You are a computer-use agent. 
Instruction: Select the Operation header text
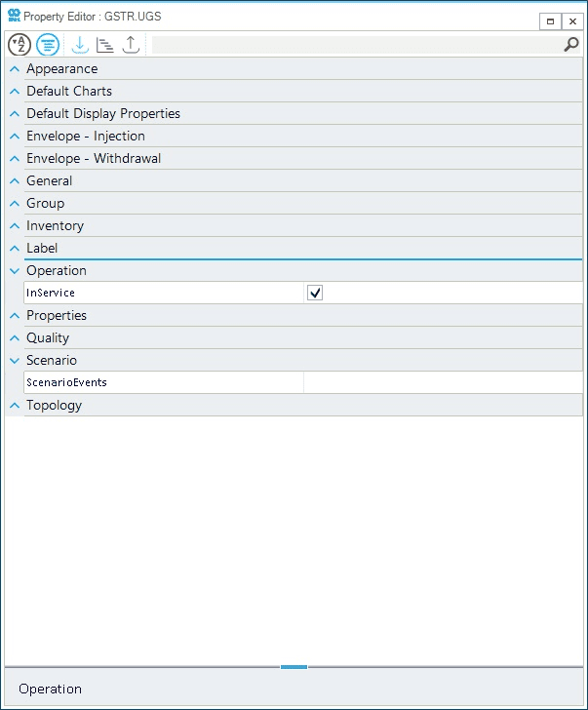point(57,270)
